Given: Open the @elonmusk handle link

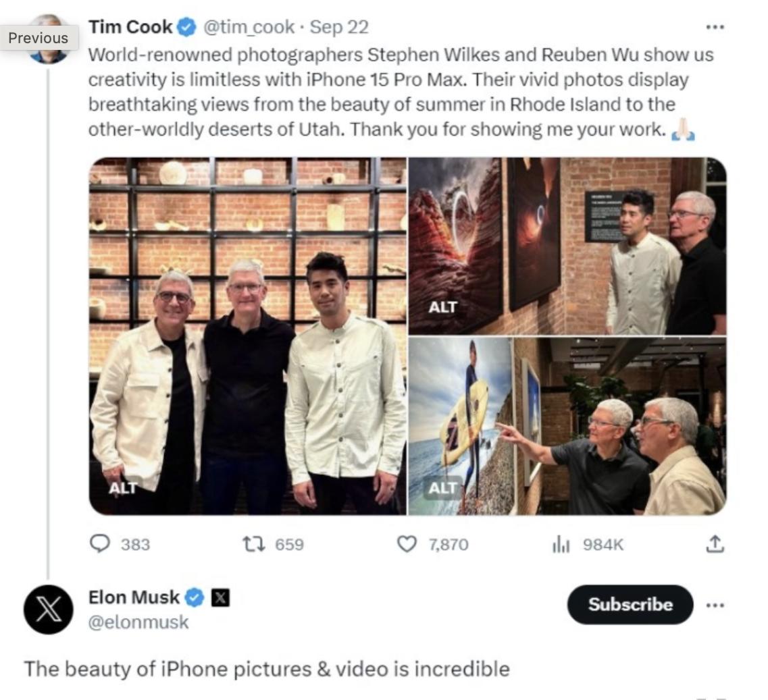Looking at the screenshot, I should click(138, 622).
